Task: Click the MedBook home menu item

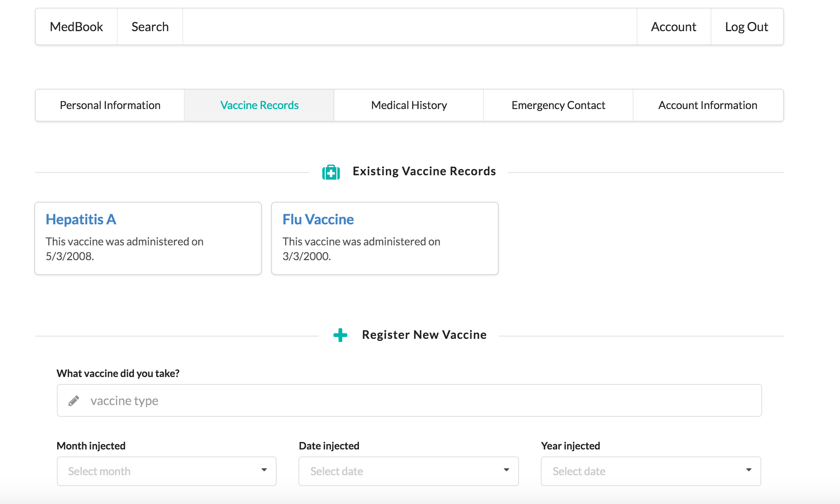Action: (x=76, y=27)
